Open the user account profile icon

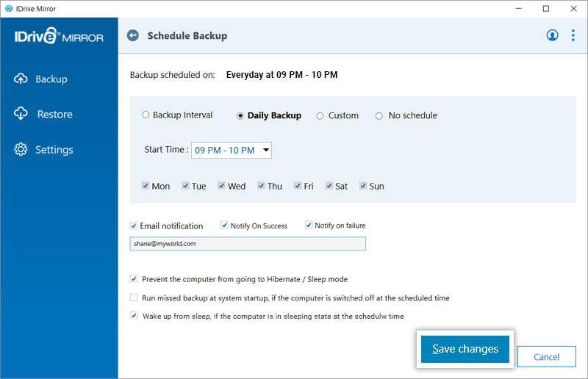pyautogui.click(x=552, y=35)
